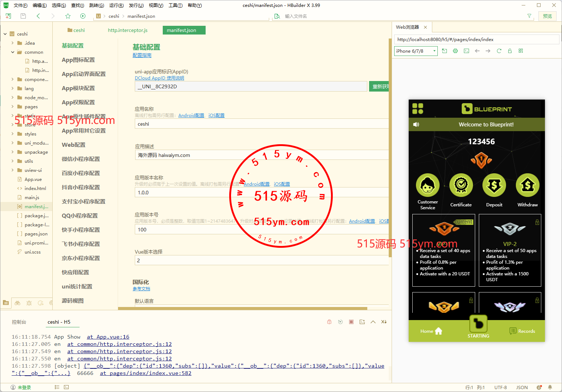Image resolution: width=562 pixels, height=392 pixels.
Task: Refresh the built-in web browser page
Action: pyautogui.click(x=499, y=51)
